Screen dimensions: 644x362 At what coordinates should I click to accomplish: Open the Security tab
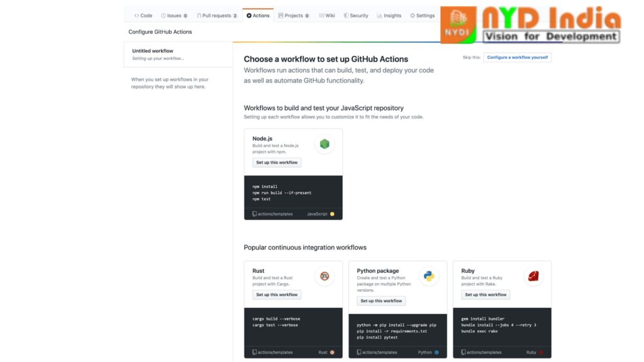click(x=356, y=16)
